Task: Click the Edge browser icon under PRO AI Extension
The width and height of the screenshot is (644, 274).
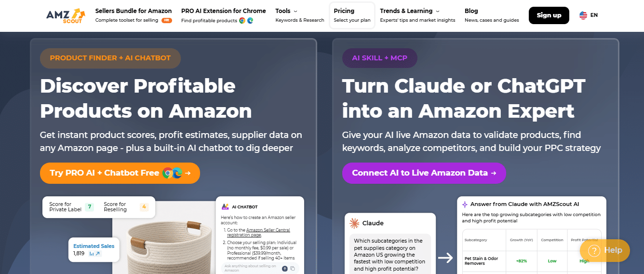Action: click(x=250, y=21)
